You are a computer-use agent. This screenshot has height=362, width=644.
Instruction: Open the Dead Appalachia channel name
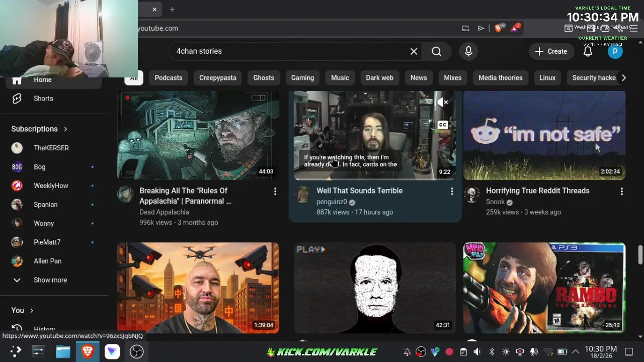click(x=164, y=212)
